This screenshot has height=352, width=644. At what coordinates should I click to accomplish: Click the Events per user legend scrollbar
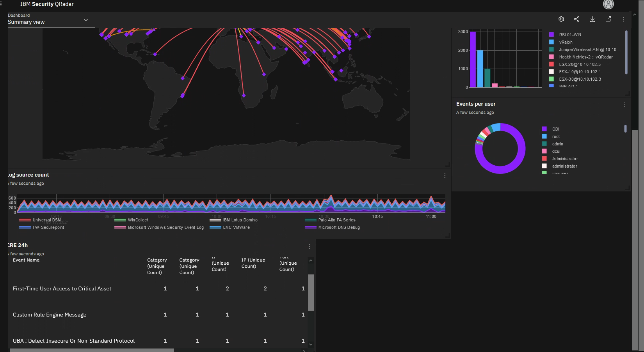click(x=625, y=128)
